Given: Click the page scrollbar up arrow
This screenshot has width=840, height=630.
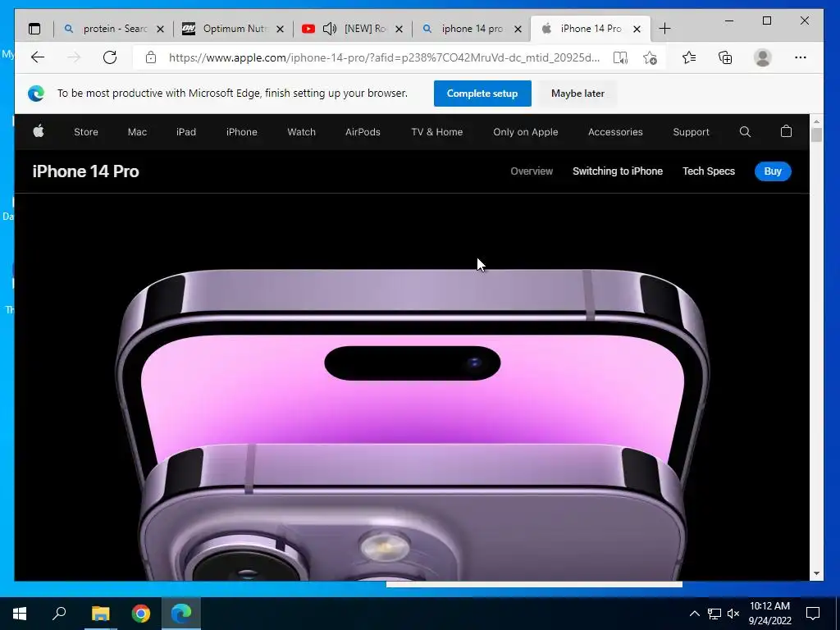Looking at the screenshot, I should tap(816, 120).
